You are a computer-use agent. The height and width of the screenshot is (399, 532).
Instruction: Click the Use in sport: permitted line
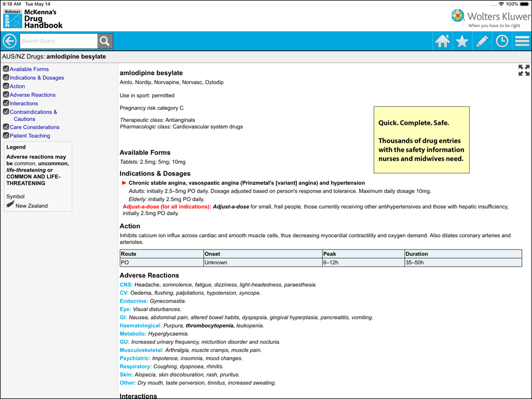coord(147,96)
